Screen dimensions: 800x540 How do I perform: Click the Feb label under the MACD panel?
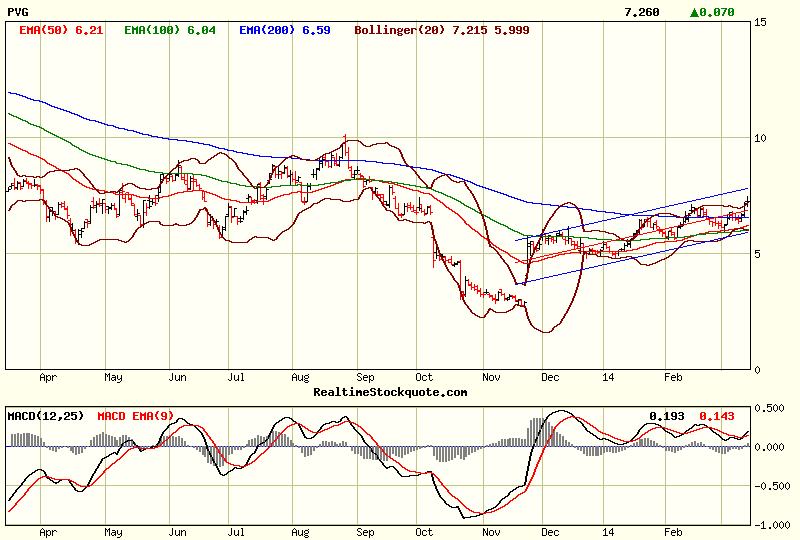[x=673, y=533]
